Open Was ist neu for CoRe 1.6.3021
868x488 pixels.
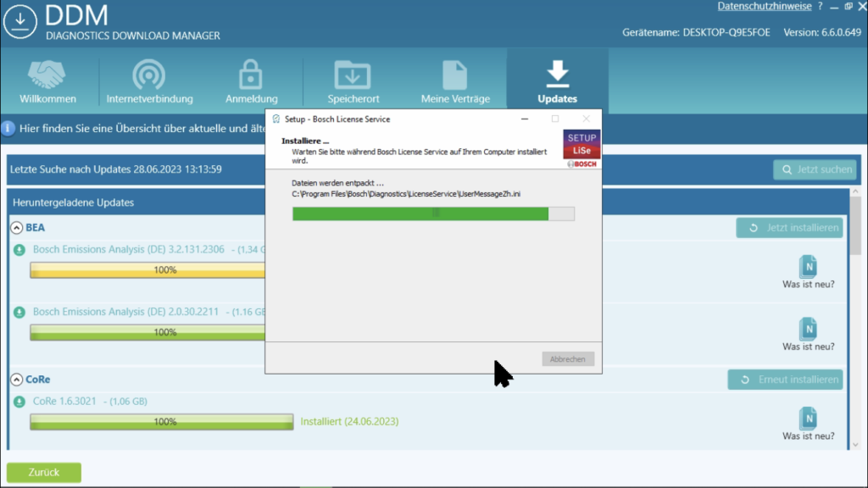(x=808, y=424)
